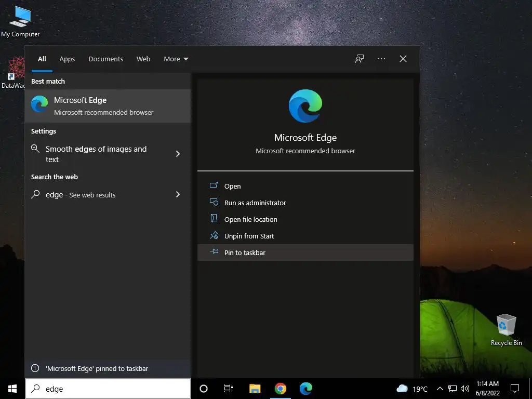
Task: Choose Run as administrator
Action: pos(305,203)
